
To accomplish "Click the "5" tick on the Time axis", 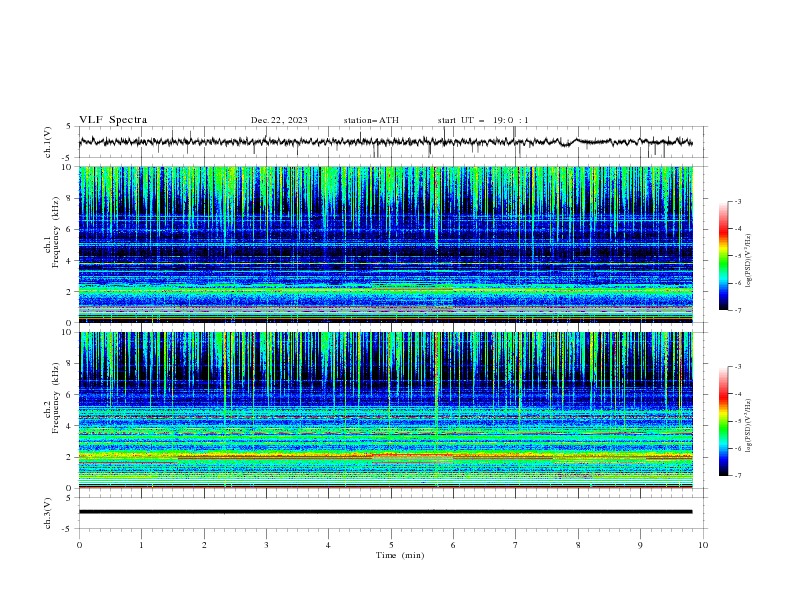I will [x=391, y=545].
